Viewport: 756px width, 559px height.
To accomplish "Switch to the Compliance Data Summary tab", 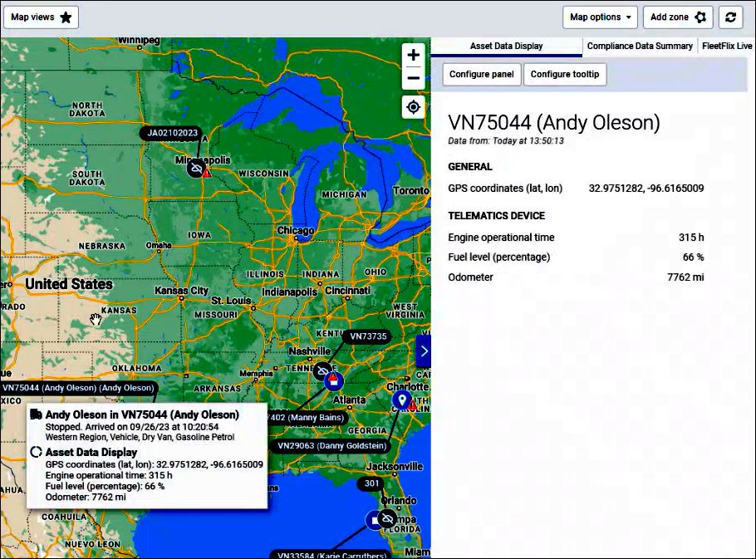I will (x=639, y=47).
